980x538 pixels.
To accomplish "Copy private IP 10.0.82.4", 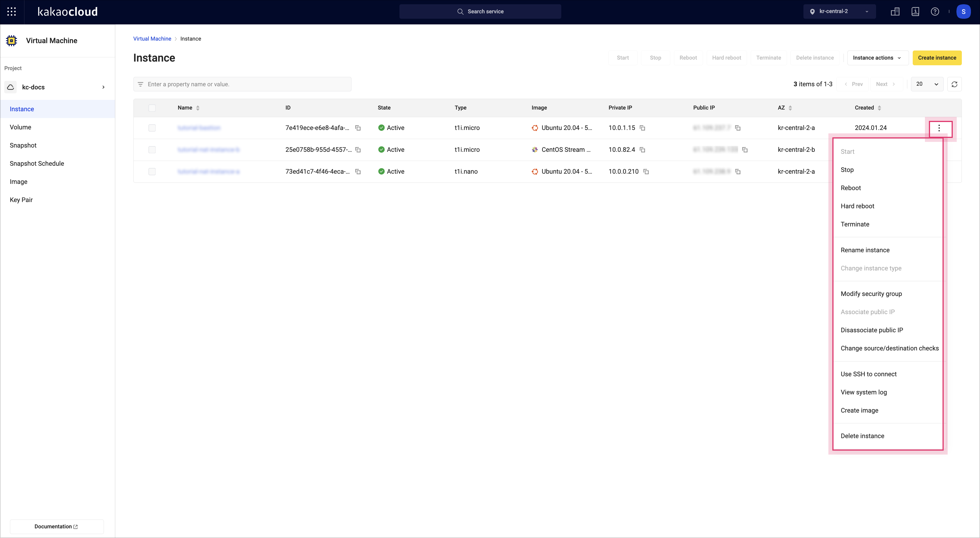I will [x=642, y=150].
